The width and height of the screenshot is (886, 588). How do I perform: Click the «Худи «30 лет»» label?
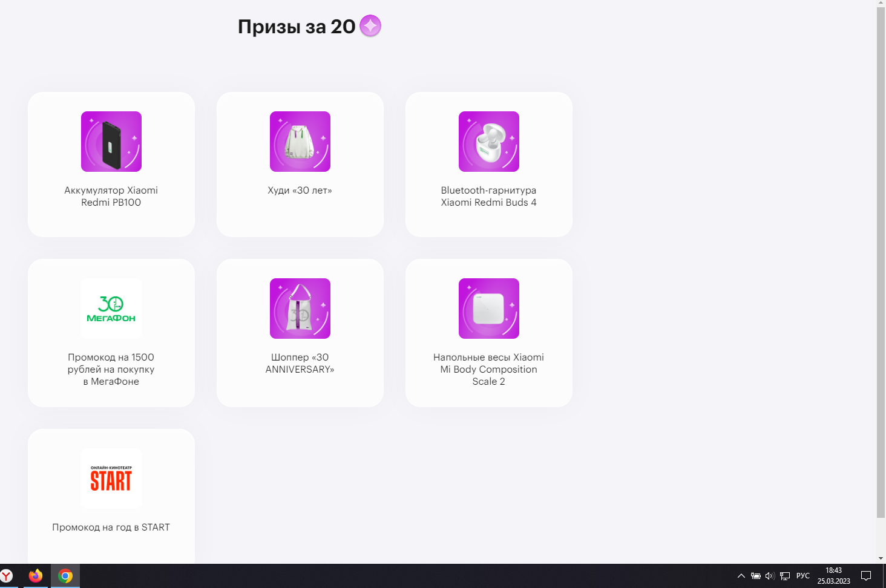(300, 190)
